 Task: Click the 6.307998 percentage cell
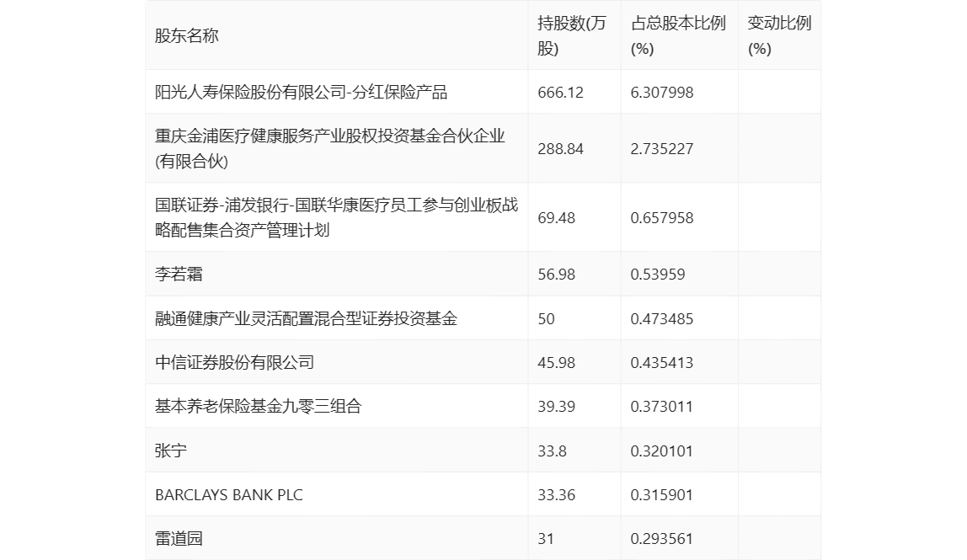coord(662,93)
